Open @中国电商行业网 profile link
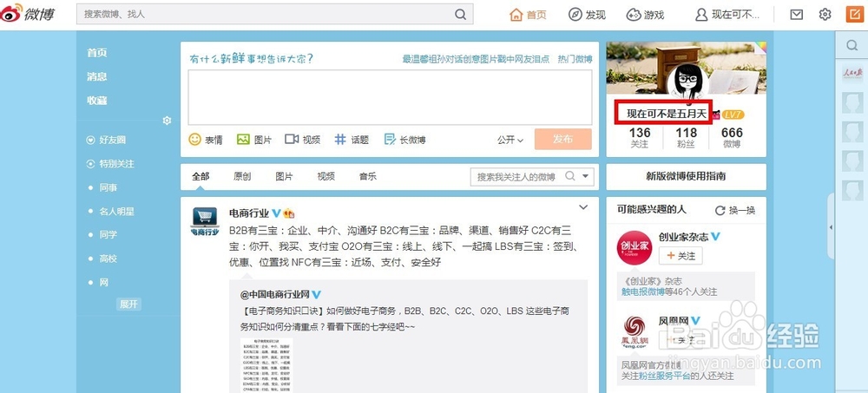 tap(275, 294)
